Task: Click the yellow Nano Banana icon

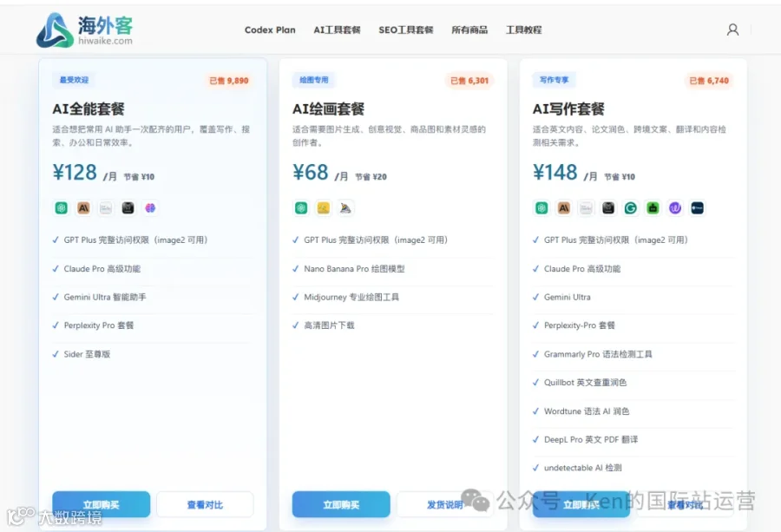Action: 324,207
